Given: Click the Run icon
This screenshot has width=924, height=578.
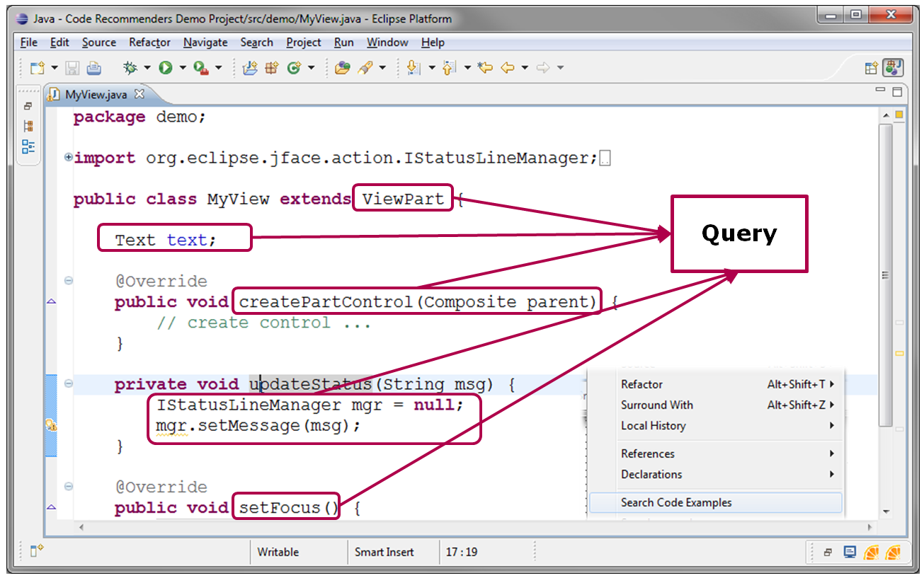Looking at the screenshot, I should tap(164, 67).
